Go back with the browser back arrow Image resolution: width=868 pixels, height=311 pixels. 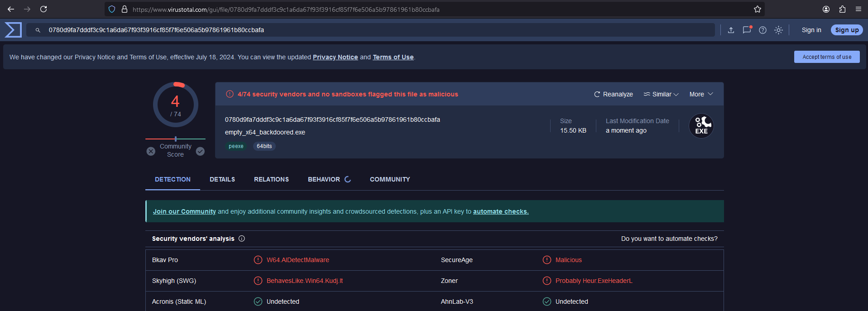(11, 9)
